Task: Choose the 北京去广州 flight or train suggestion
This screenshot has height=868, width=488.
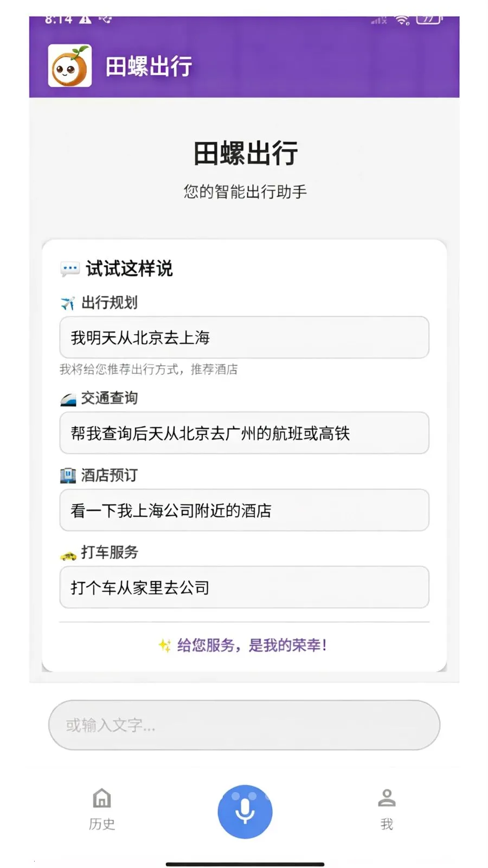Action: (244, 433)
